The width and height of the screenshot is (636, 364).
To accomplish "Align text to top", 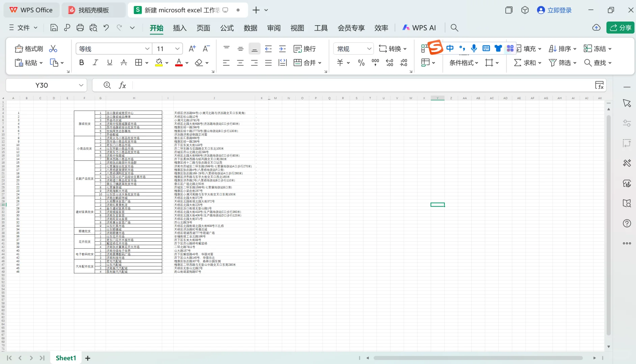I will [226, 49].
